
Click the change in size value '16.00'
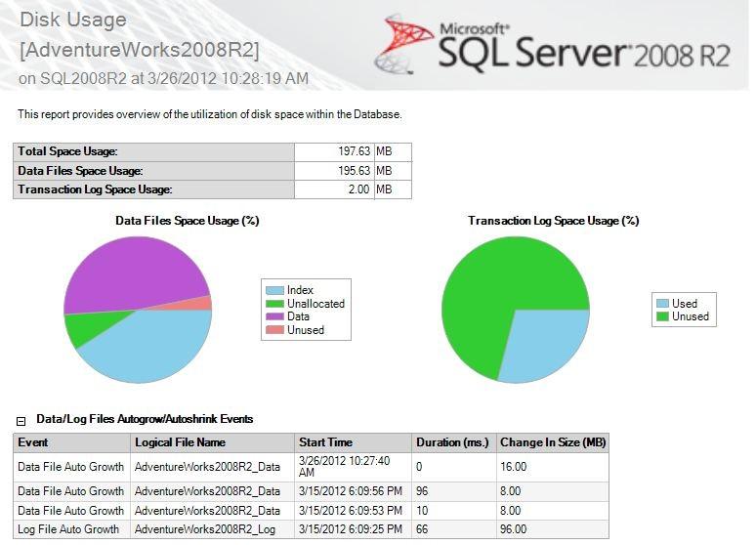(x=513, y=467)
